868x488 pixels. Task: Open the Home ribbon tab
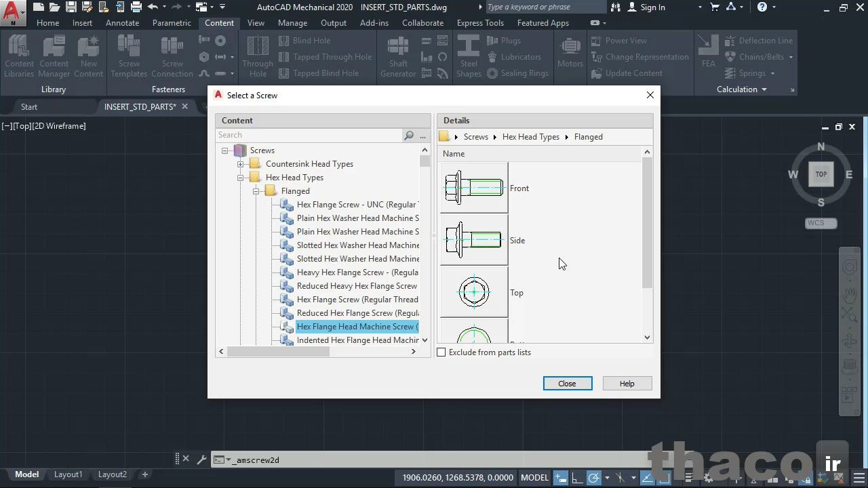pyautogui.click(x=47, y=22)
